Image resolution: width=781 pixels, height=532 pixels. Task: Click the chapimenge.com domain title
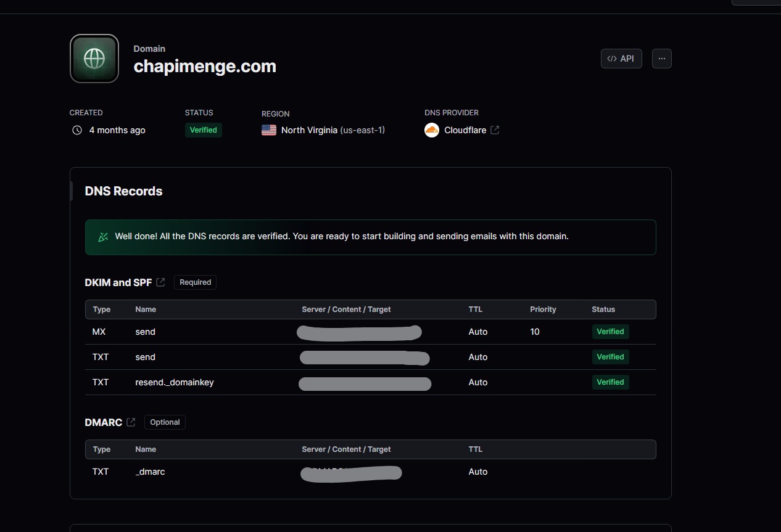(205, 66)
